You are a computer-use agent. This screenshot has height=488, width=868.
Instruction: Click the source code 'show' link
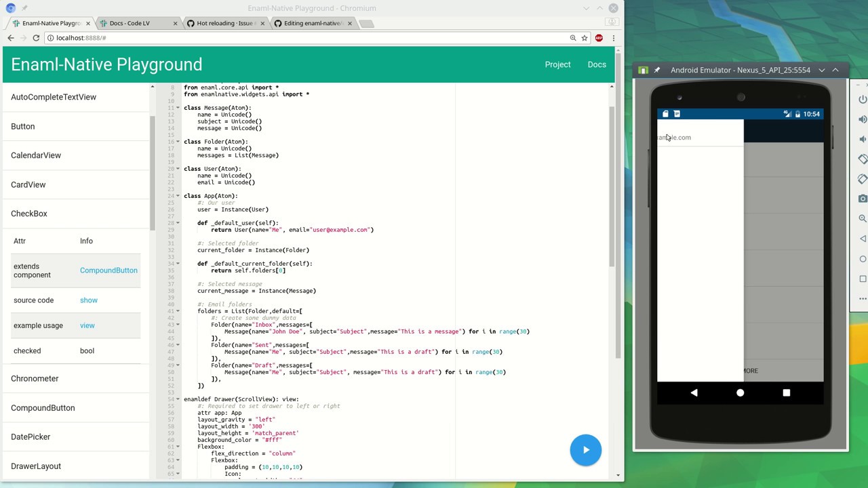[x=89, y=300]
